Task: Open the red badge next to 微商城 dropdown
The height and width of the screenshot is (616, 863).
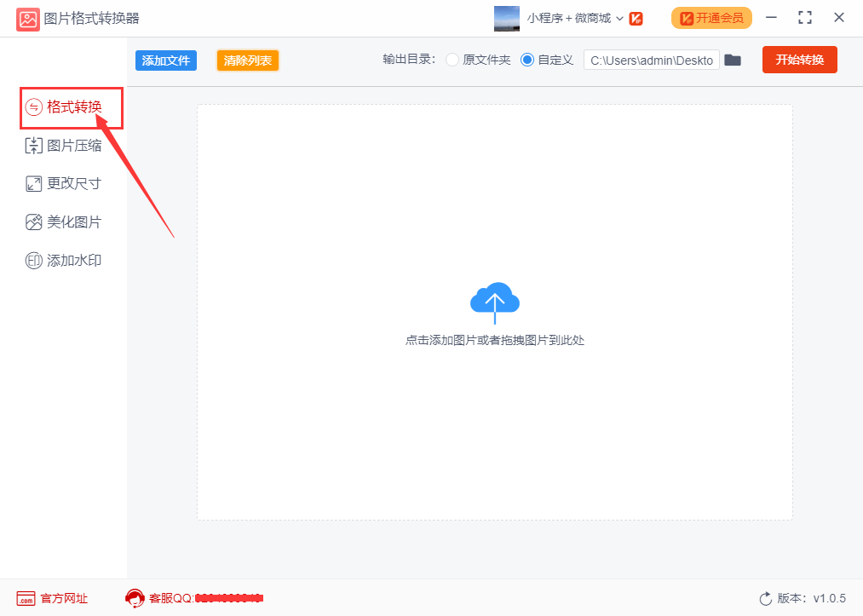Action: (x=635, y=17)
